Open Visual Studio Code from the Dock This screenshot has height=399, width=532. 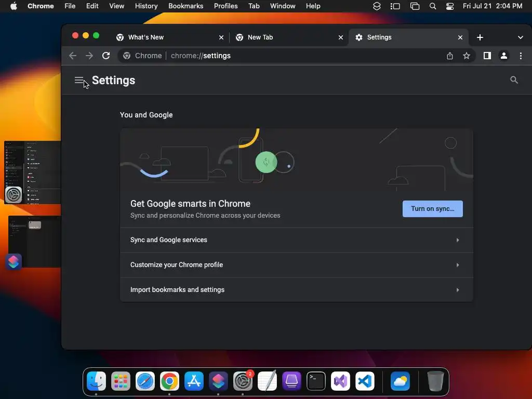pyautogui.click(x=365, y=381)
